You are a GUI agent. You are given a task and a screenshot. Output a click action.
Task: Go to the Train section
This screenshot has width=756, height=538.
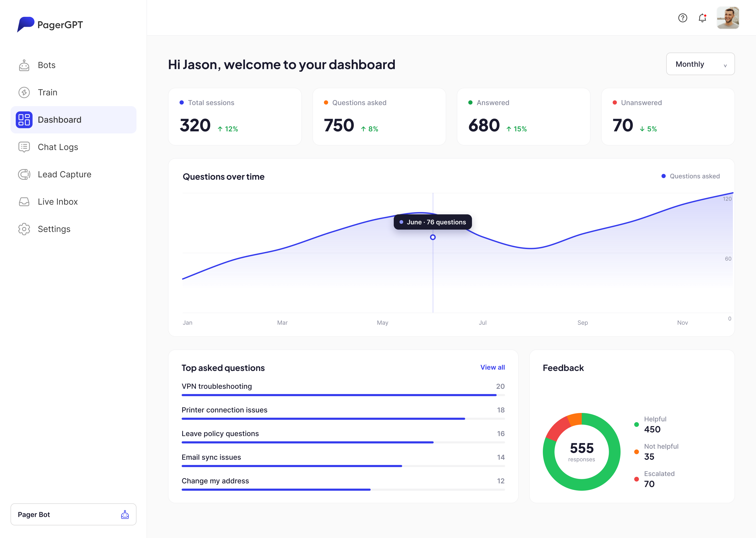73,92
